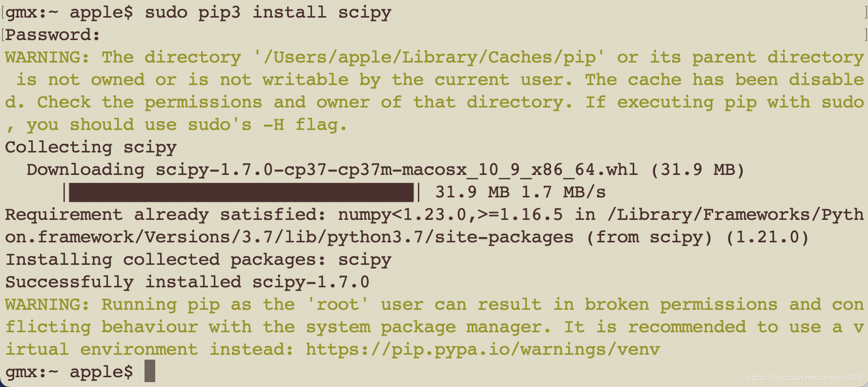Click the right bracket mark beside the first line
This screenshot has height=387, width=868.
click(865, 13)
